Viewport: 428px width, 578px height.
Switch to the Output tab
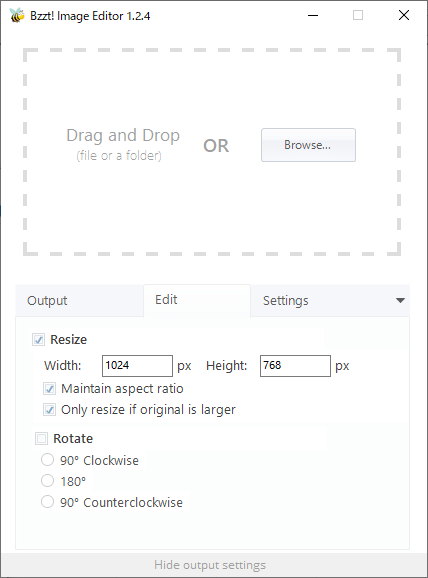(47, 300)
